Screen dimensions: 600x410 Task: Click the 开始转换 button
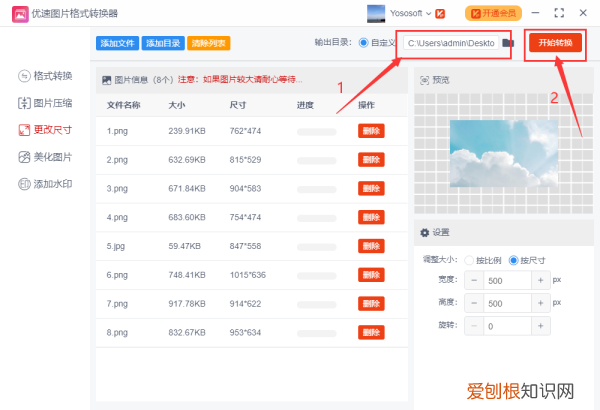(555, 42)
